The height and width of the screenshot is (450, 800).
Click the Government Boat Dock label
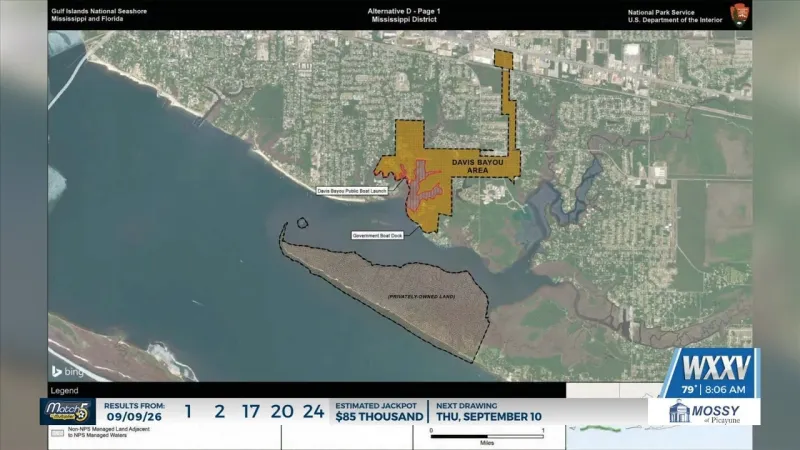point(378,236)
